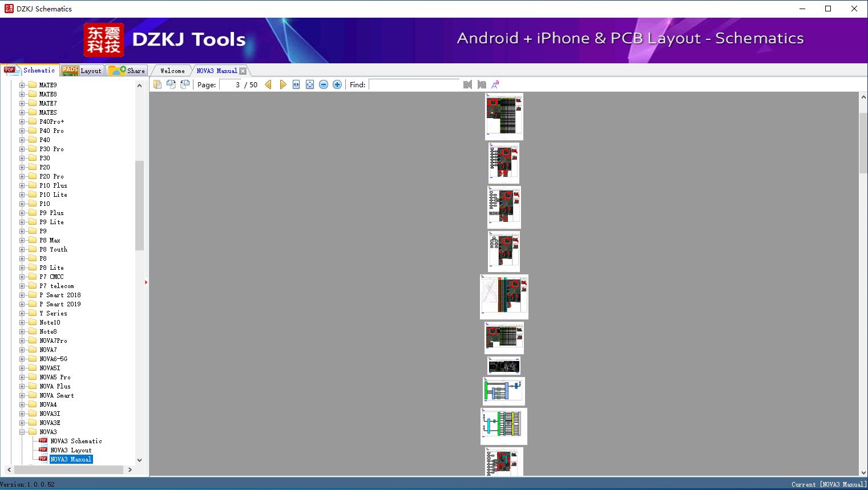Expand the P10 Lite folder

(x=22, y=195)
